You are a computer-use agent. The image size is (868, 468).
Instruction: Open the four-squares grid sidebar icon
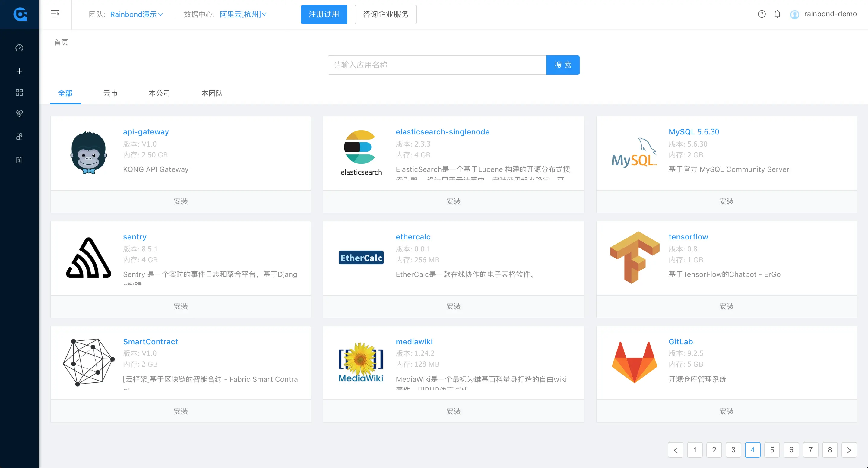click(19, 92)
